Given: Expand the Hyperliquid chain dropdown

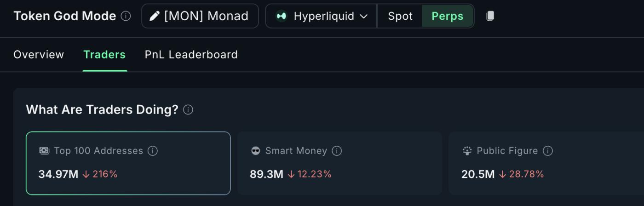Looking at the screenshot, I should [363, 16].
